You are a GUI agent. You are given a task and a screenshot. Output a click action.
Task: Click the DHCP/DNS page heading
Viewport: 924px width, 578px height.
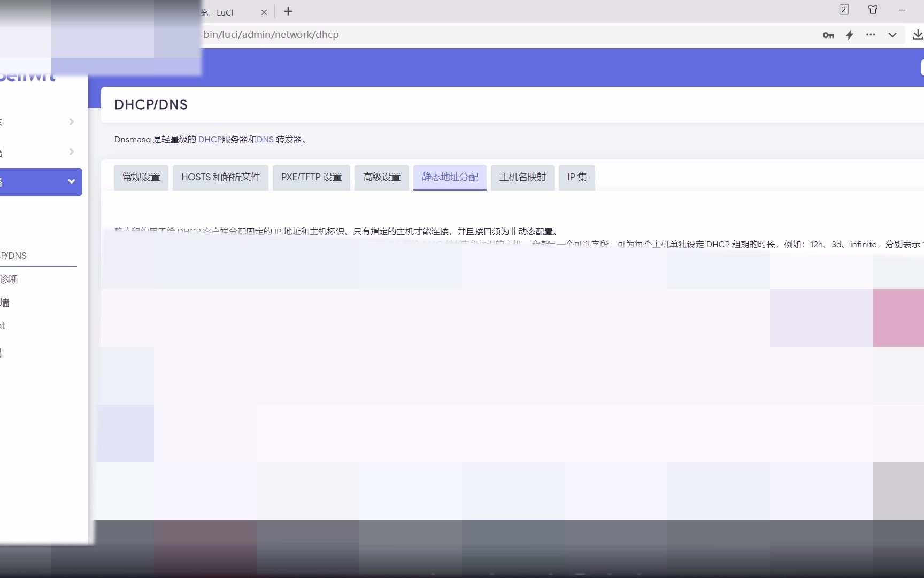[x=151, y=105]
